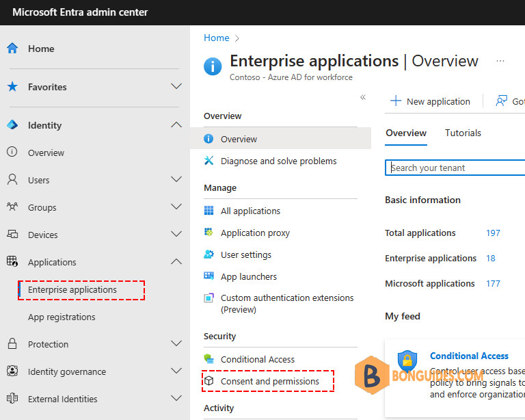Click the User settings gear icon
The width and height of the screenshot is (525, 420).
point(208,254)
